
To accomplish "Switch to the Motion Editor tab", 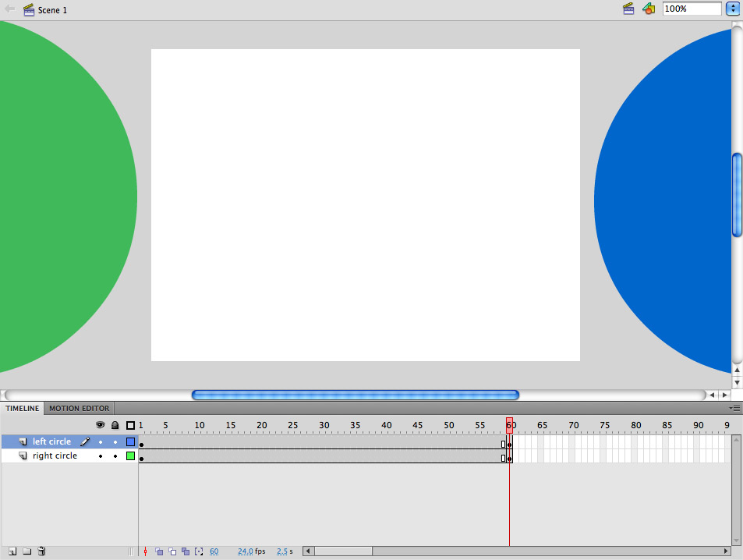I will tap(79, 408).
